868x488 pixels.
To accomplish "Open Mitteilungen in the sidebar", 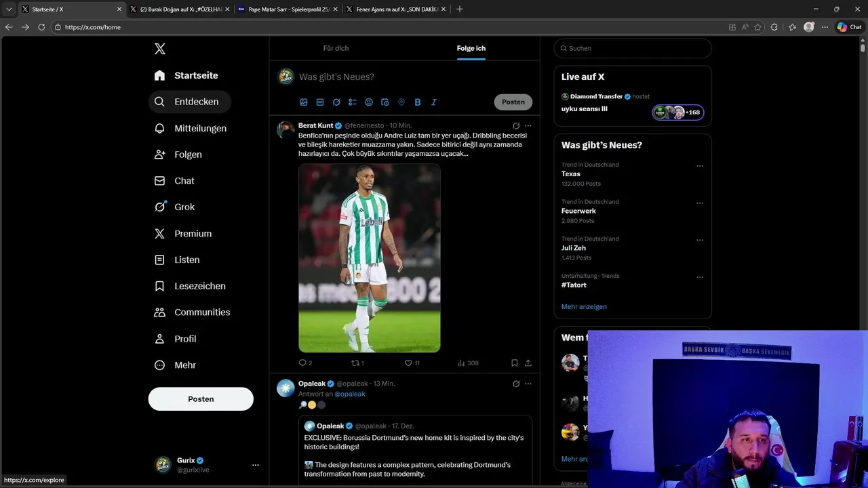I will (191, 128).
